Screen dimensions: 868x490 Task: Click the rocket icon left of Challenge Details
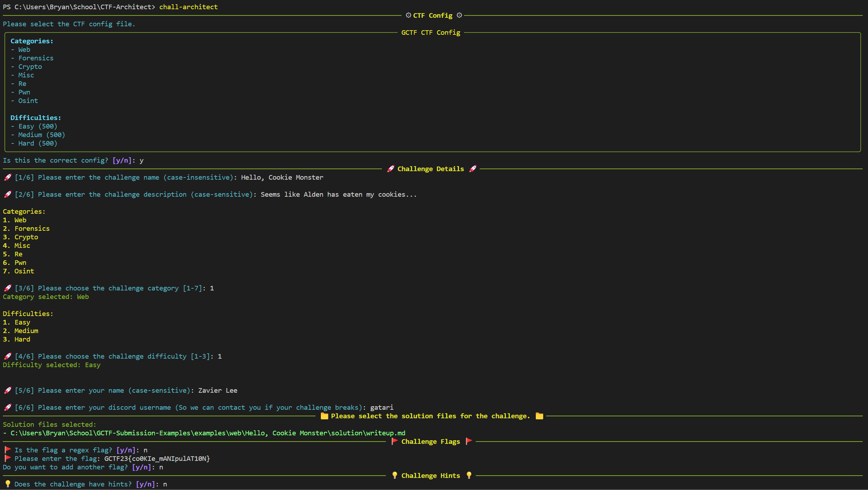[390, 169]
